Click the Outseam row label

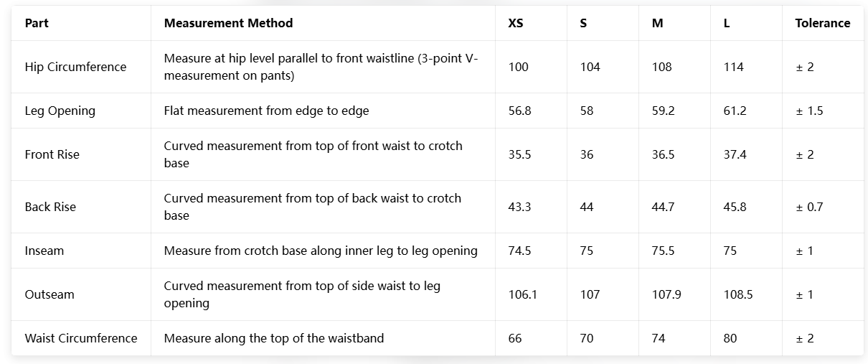(x=49, y=294)
